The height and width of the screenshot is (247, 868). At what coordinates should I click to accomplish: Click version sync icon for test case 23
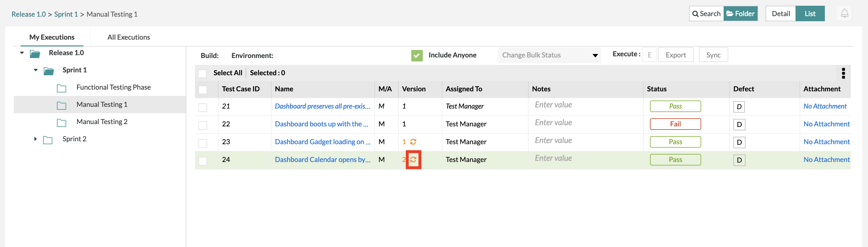point(413,142)
